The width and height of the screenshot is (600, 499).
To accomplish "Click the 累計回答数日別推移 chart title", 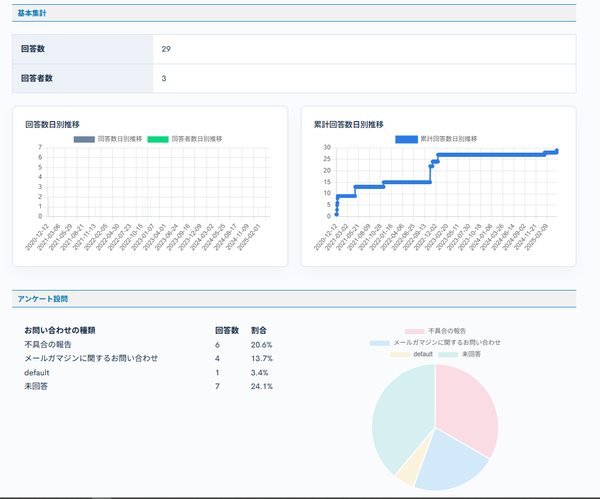I will [x=349, y=124].
